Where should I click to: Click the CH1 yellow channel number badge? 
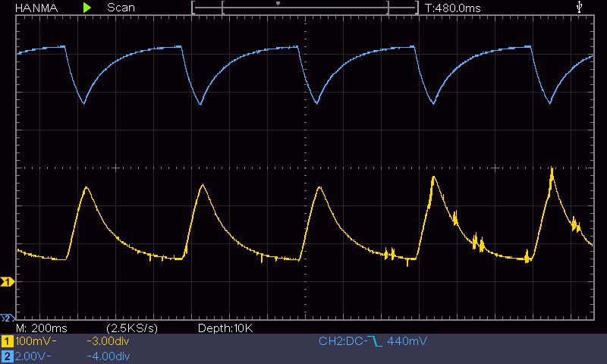pos(7,341)
